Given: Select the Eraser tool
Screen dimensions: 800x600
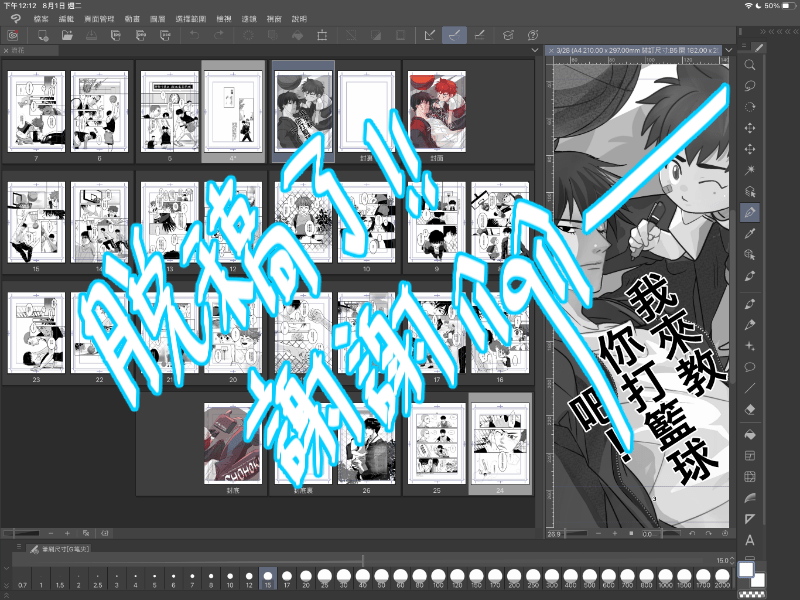Looking at the screenshot, I should pyautogui.click(x=749, y=409).
